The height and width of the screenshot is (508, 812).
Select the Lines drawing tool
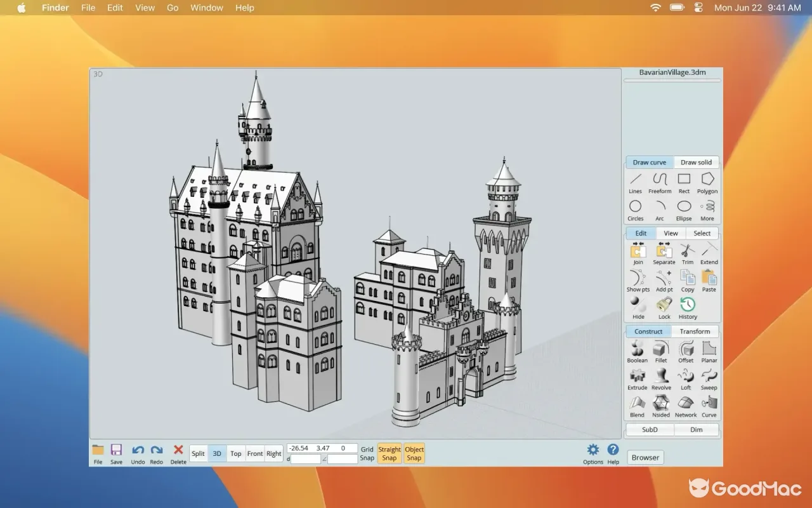636,183
